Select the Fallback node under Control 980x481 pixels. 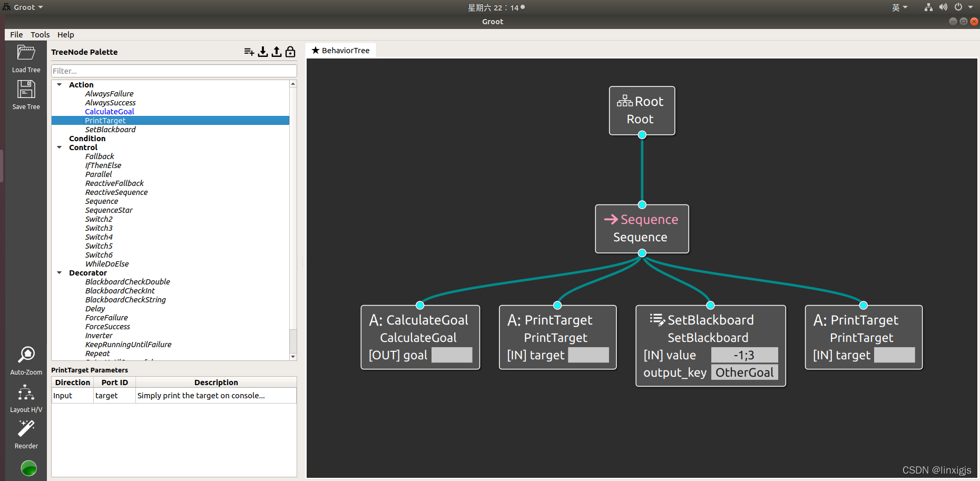coord(100,156)
